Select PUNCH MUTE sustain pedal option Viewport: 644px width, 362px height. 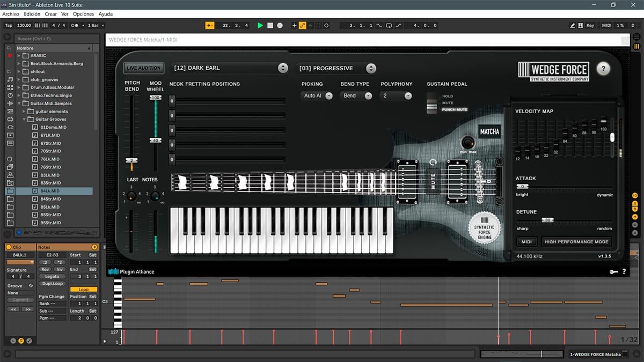click(455, 109)
